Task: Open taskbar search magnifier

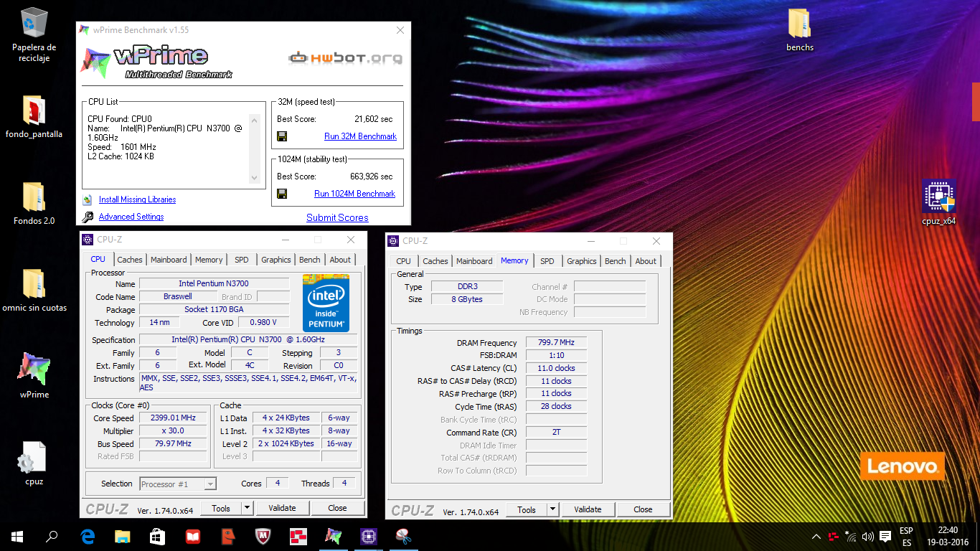Action: tap(52, 536)
